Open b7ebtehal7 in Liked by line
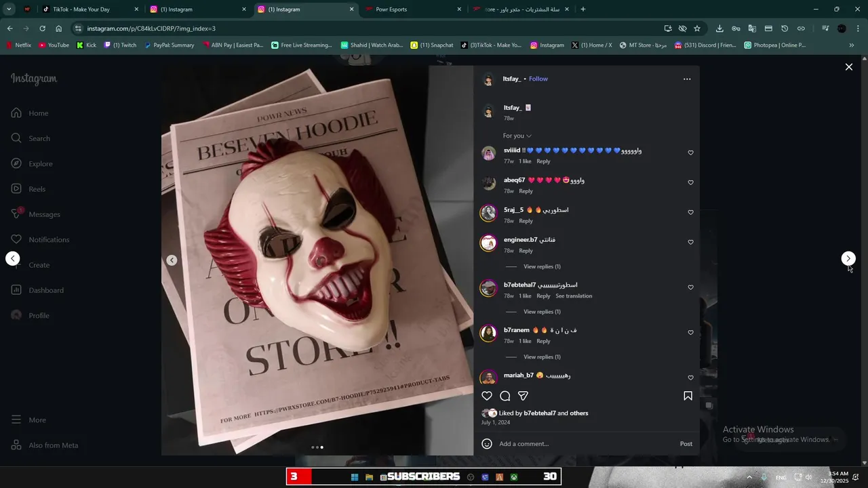 540,413
